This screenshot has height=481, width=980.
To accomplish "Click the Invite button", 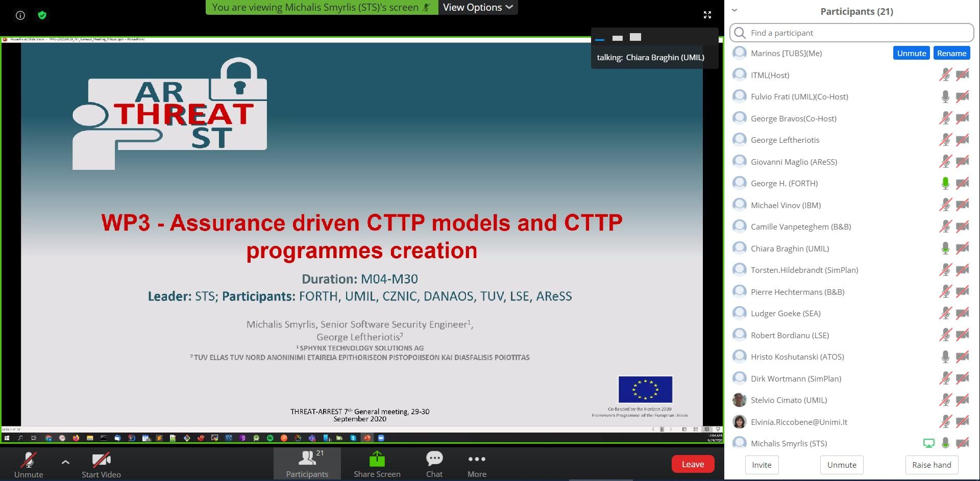I will (762, 465).
